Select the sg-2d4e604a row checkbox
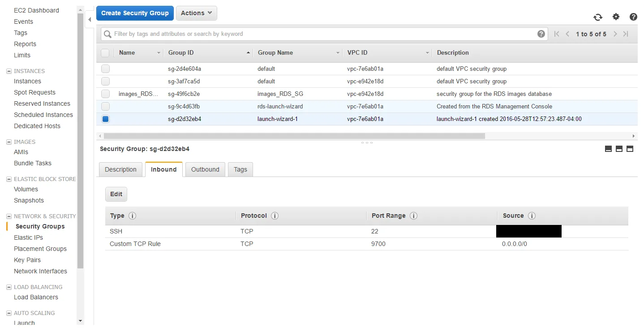 point(105,69)
